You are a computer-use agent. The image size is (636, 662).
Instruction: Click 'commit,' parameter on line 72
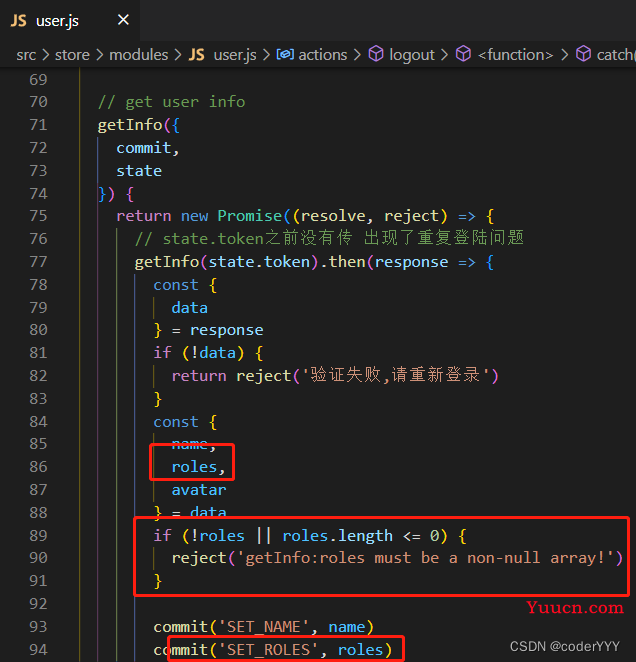tap(148, 148)
